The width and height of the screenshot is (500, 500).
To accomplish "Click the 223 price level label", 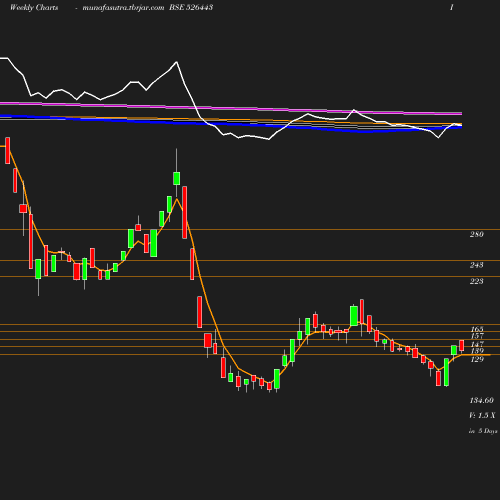I will coord(477,281).
